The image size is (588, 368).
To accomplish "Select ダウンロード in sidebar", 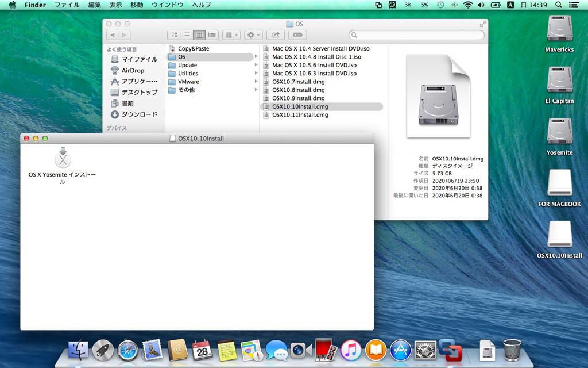I will tap(134, 114).
